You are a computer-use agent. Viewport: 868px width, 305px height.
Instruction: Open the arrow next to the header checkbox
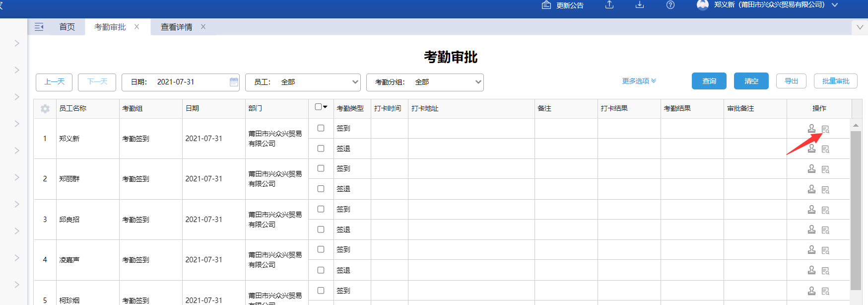(x=325, y=107)
